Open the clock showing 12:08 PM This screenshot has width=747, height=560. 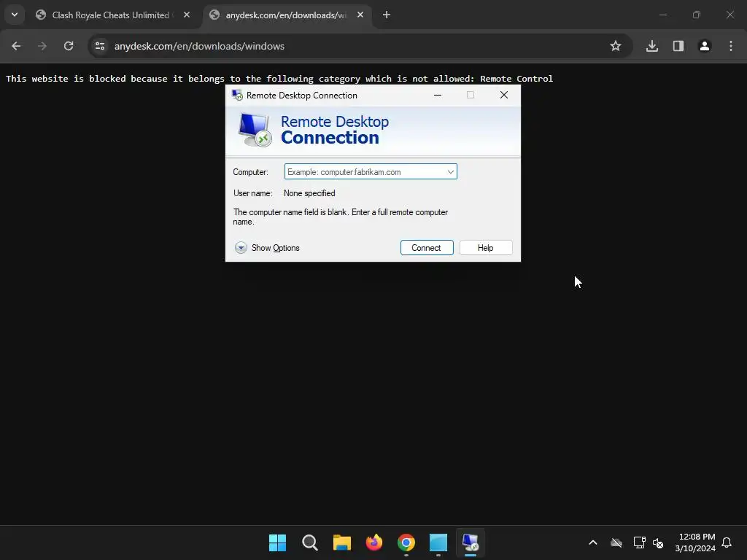coord(695,542)
